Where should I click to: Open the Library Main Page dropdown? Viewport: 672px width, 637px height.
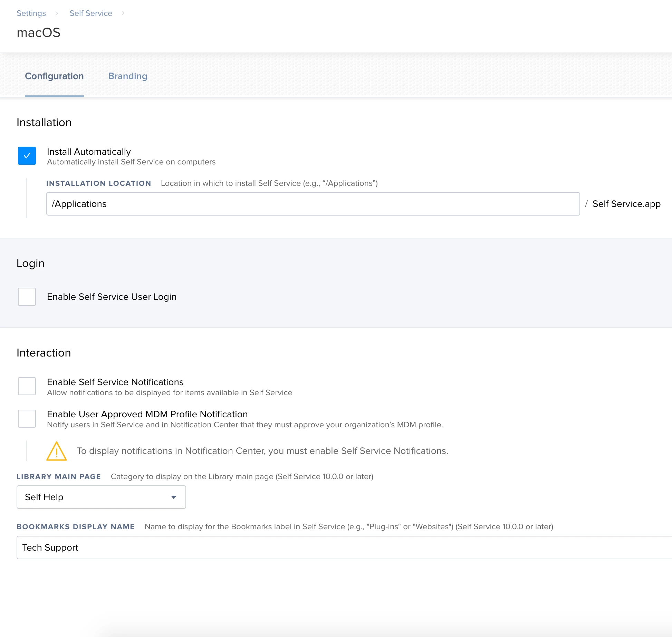tap(101, 497)
